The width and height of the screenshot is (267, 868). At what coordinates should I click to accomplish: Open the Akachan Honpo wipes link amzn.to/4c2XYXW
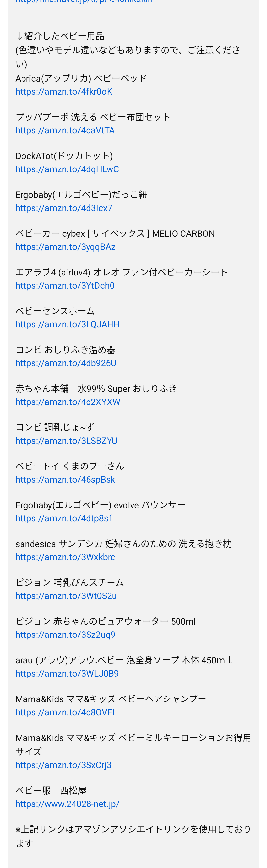point(68,402)
